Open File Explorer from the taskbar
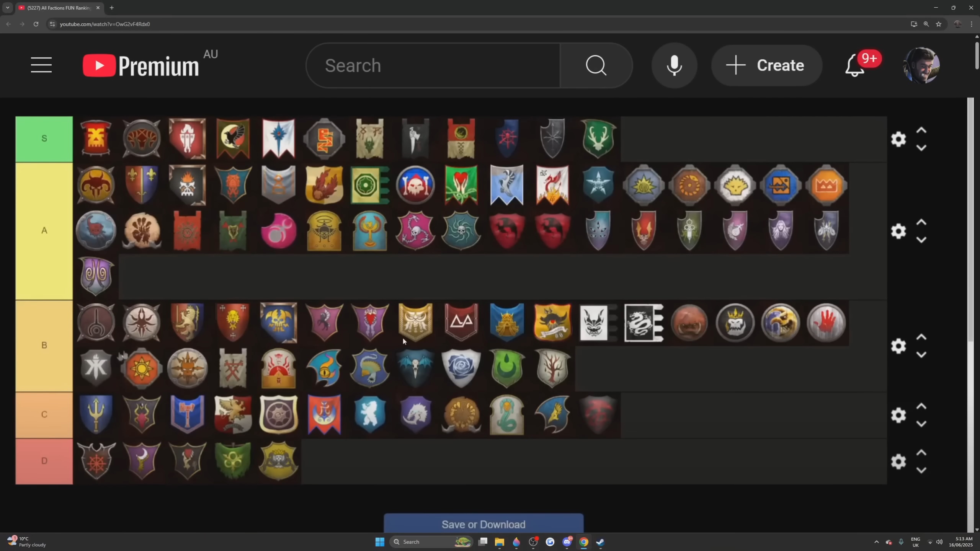 point(499,542)
